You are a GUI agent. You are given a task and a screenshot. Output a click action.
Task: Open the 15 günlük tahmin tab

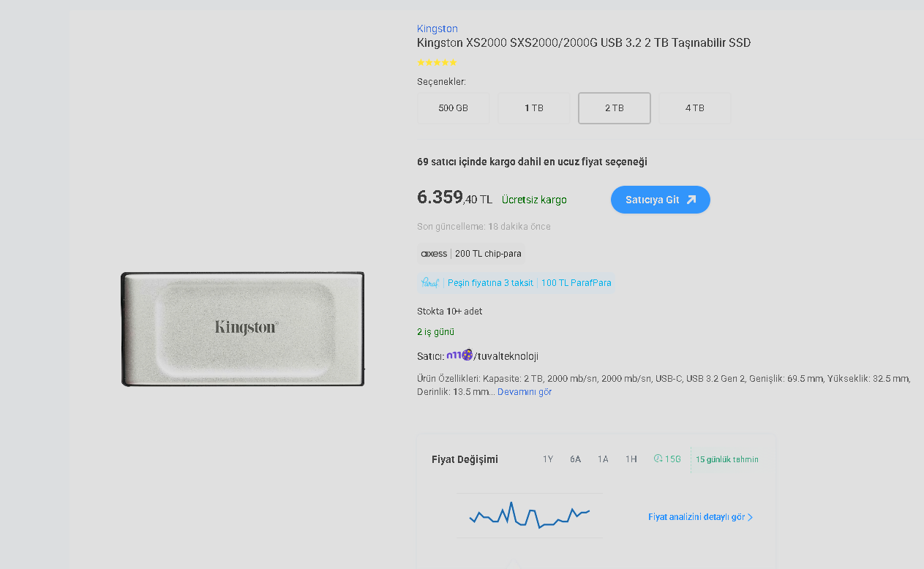[x=727, y=460]
